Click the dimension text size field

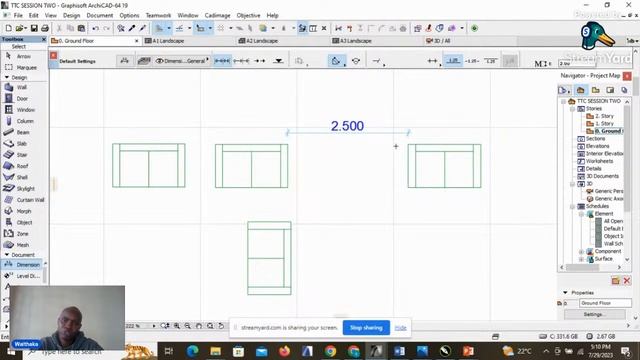[576, 64]
